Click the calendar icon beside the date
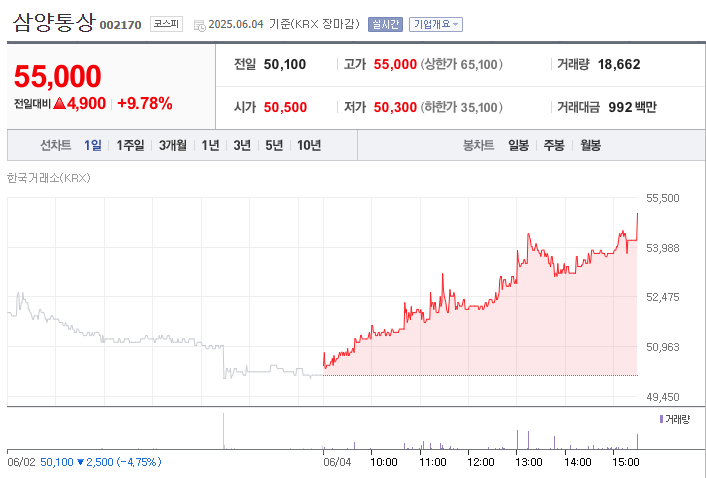 click(199, 24)
